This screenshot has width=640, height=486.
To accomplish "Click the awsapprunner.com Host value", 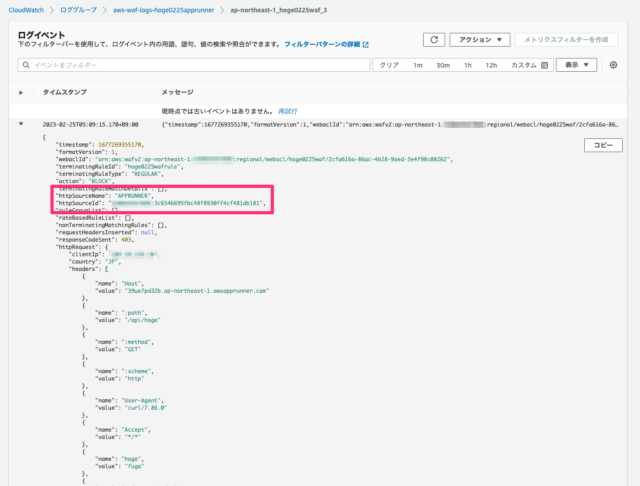I will (197, 291).
